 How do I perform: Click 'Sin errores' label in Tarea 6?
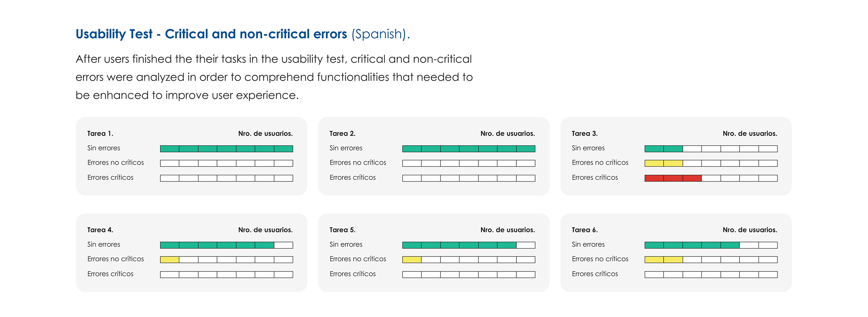(588, 244)
